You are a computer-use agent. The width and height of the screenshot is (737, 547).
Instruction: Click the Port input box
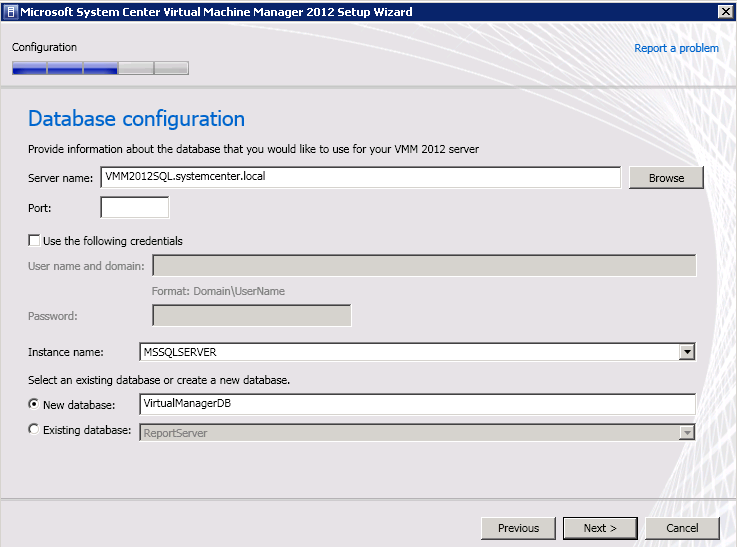pos(134,208)
